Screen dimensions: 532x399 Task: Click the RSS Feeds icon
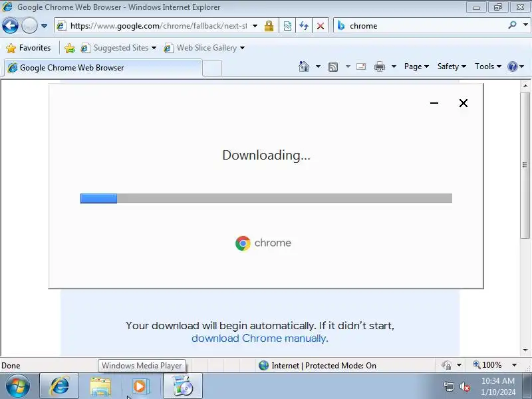pos(333,67)
